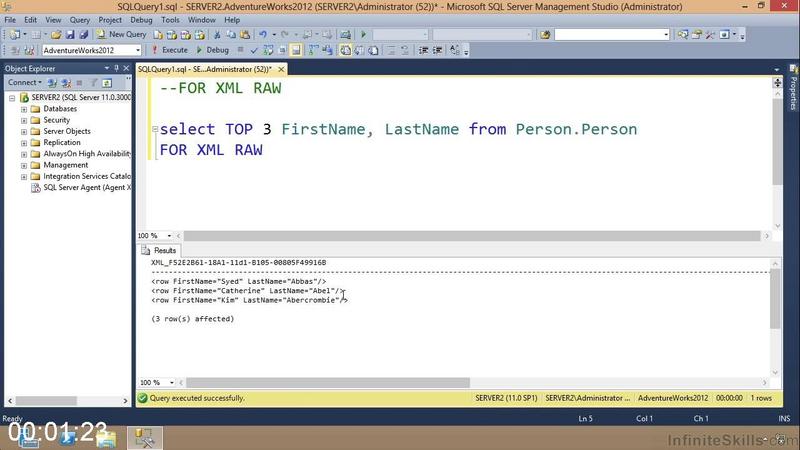The image size is (800, 450).
Task: Click the Increase Indent icon
Action: pyautogui.click(x=437, y=50)
